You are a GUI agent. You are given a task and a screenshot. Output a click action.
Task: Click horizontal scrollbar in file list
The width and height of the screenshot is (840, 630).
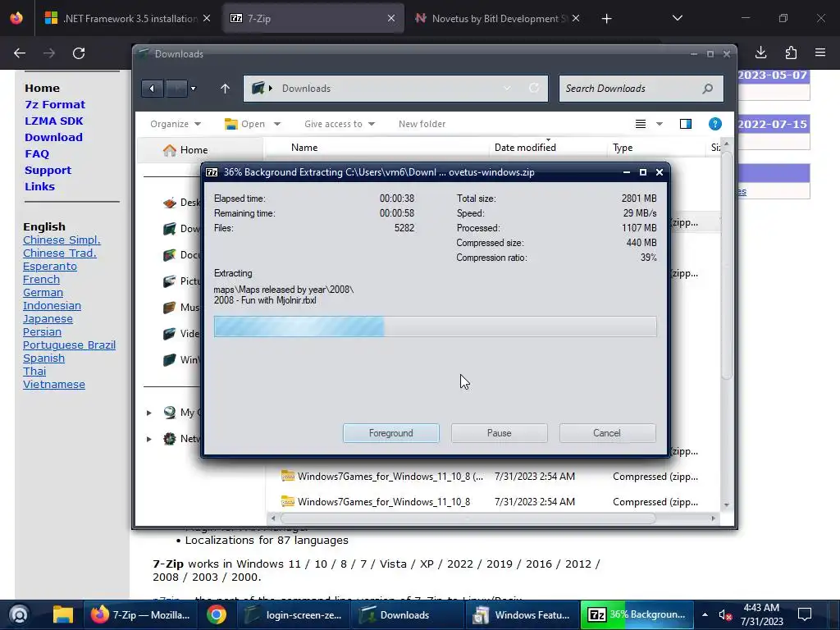point(468,518)
